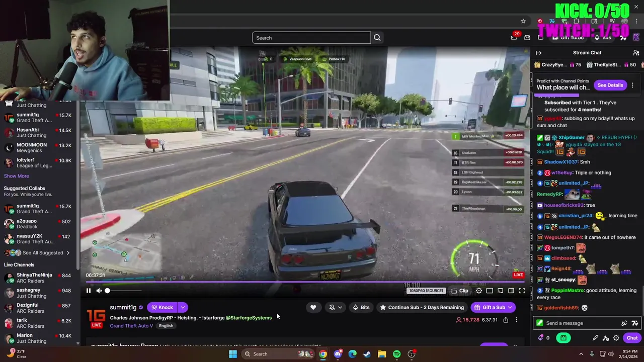644x362 pixels.
Task: Open Marlon live channel in sidebar
Action: tap(38, 338)
